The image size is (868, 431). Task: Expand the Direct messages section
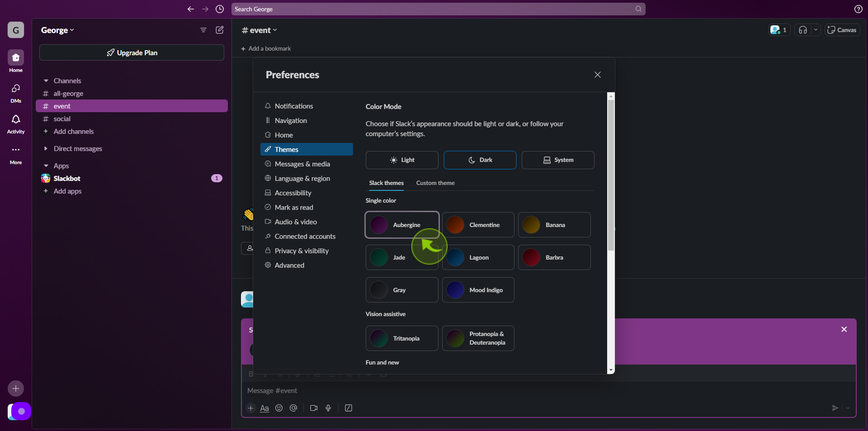tap(46, 149)
